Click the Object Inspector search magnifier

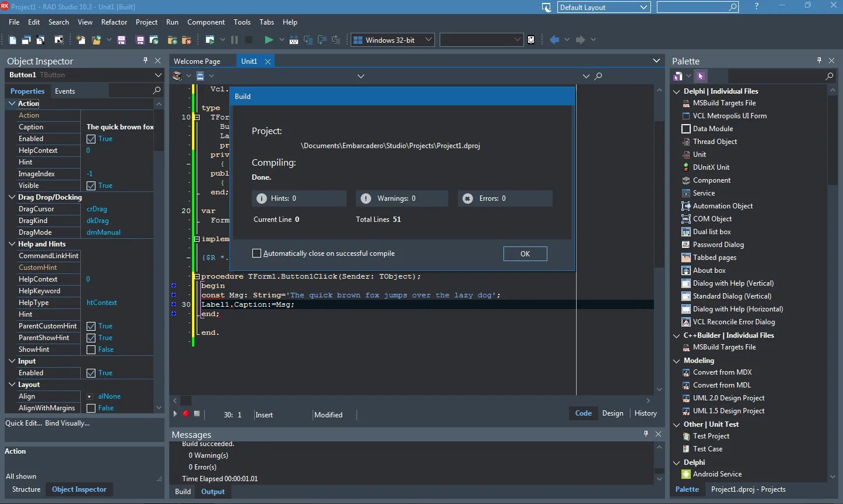point(156,91)
